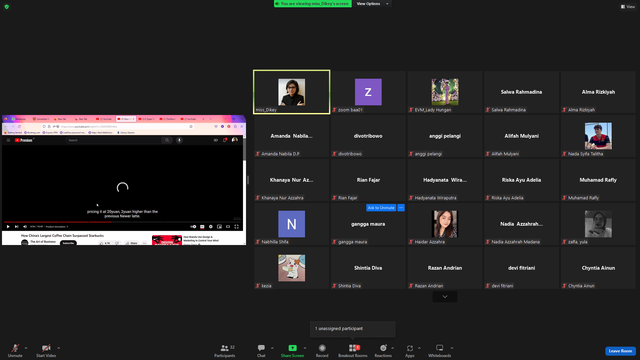Click the 1 unassigned participant tooltip
Viewport: 640px width, 360px height.
[x=353, y=329]
